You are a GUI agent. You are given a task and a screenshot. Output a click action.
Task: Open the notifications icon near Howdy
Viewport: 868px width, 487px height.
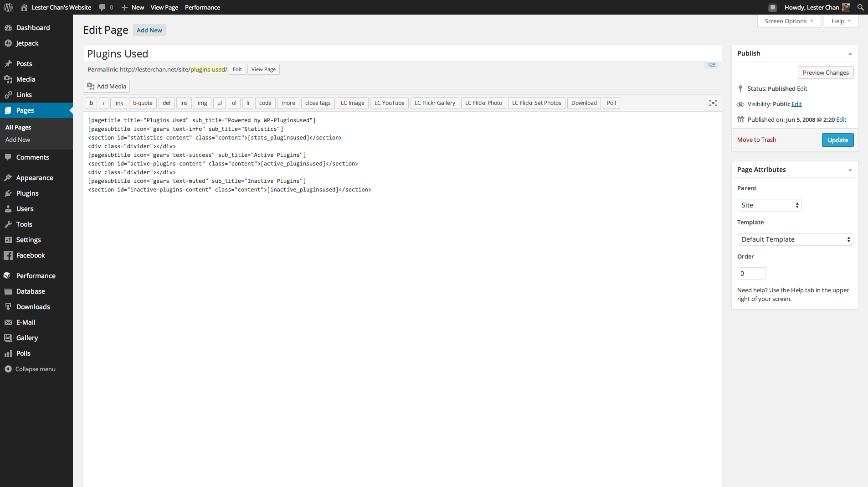coord(773,7)
